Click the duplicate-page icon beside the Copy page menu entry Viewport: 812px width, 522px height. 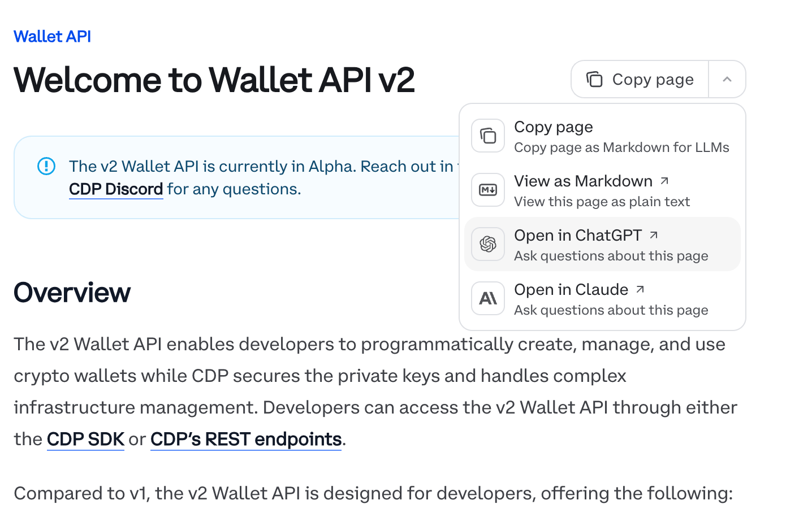click(x=487, y=136)
